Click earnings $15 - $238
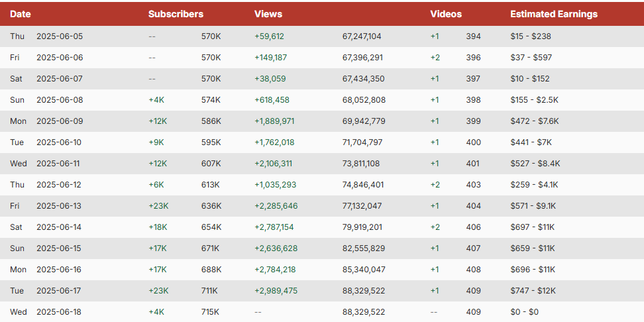644x322 pixels. pyautogui.click(x=531, y=36)
